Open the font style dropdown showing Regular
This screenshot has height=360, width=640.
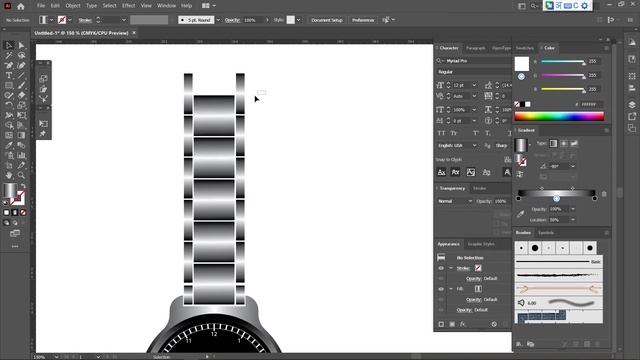click(473, 72)
